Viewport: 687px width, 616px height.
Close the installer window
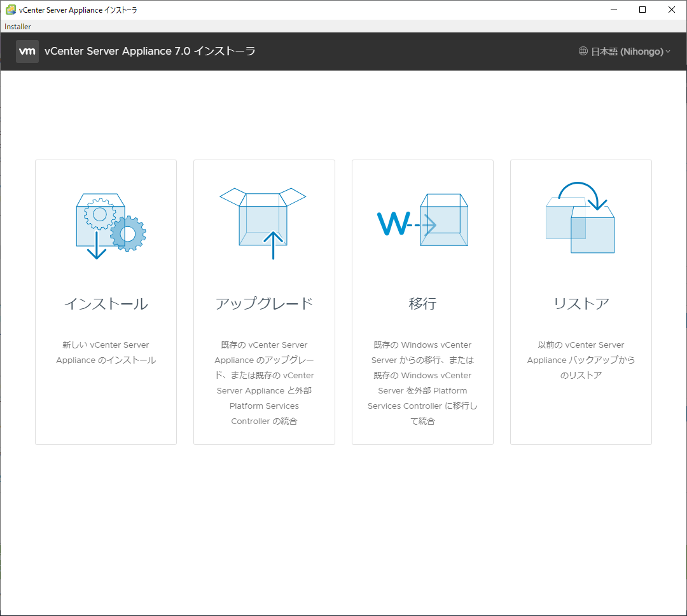[671, 10]
